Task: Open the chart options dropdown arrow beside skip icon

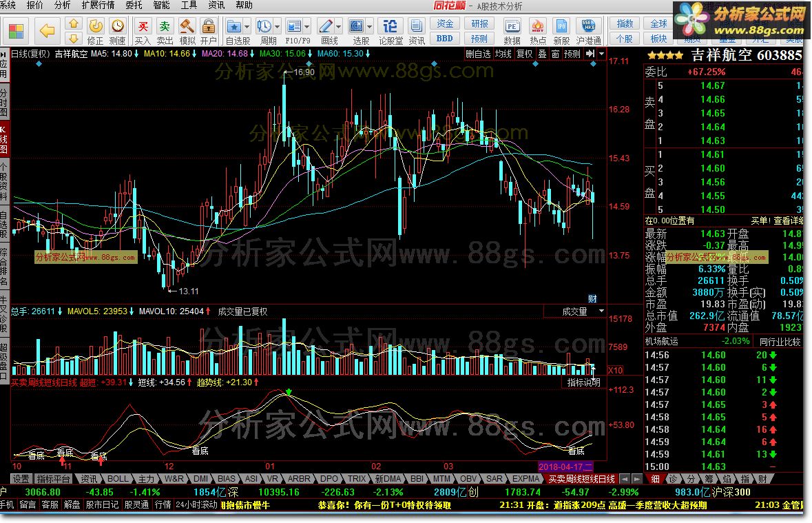Action: (601, 53)
